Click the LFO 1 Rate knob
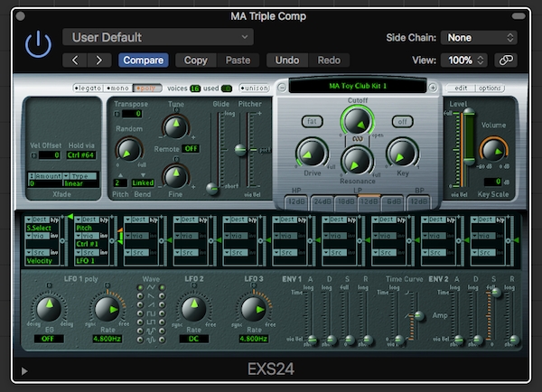 107,309
